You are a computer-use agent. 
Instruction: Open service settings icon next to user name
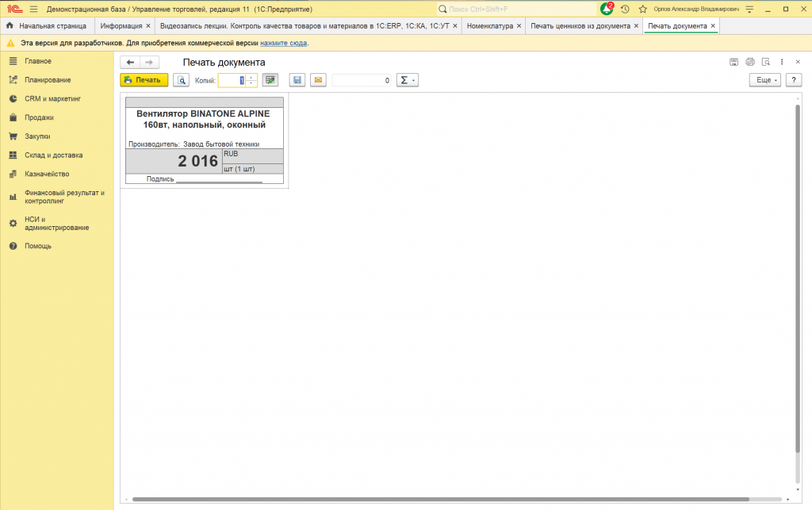click(x=749, y=10)
